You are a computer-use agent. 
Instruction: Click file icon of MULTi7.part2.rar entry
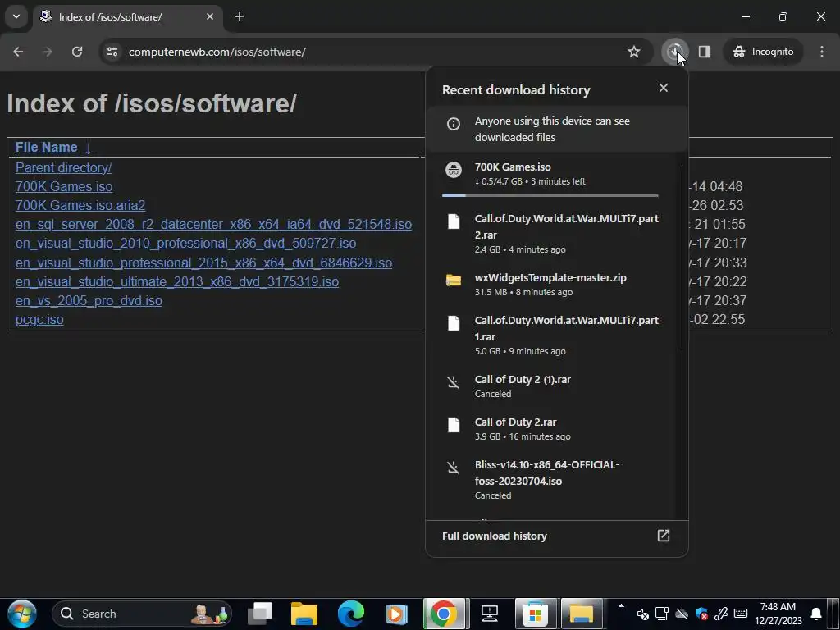pos(453,221)
